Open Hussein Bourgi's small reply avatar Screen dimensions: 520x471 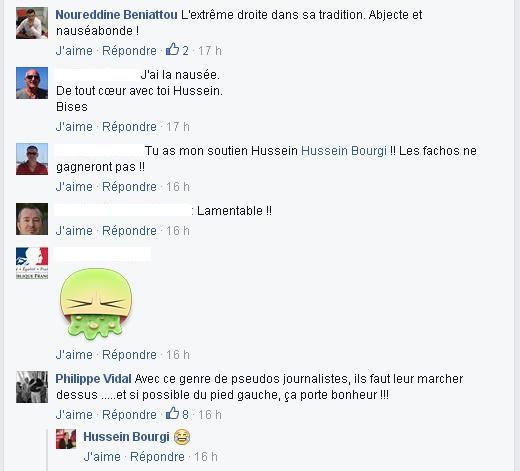point(66,439)
